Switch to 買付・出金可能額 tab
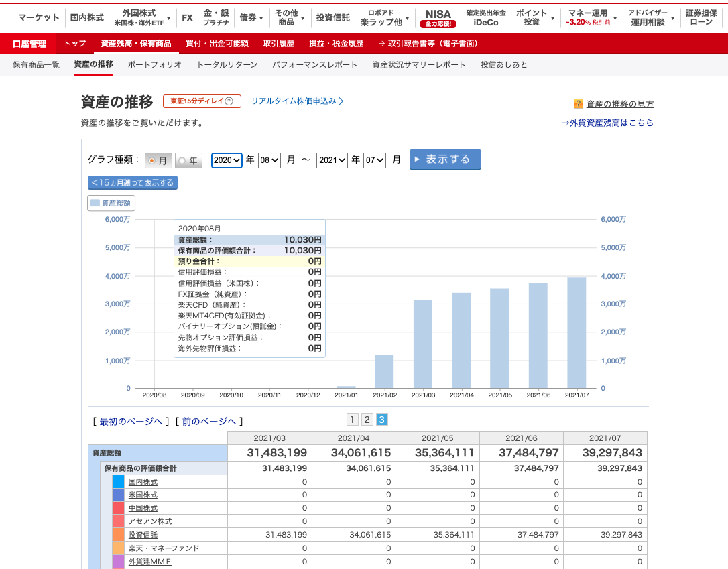This screenshot has width=728, height=569. coord(217,43)
